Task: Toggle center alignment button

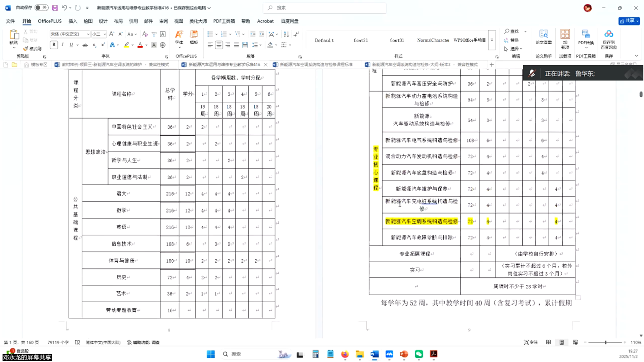Action: tap(219, 45)
